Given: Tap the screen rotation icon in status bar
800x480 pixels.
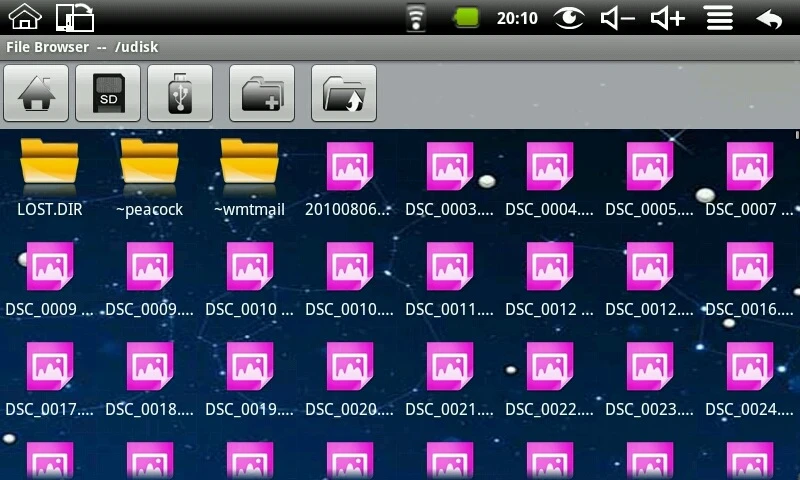Looking at the screenshot, I should (x=74, y=18).
